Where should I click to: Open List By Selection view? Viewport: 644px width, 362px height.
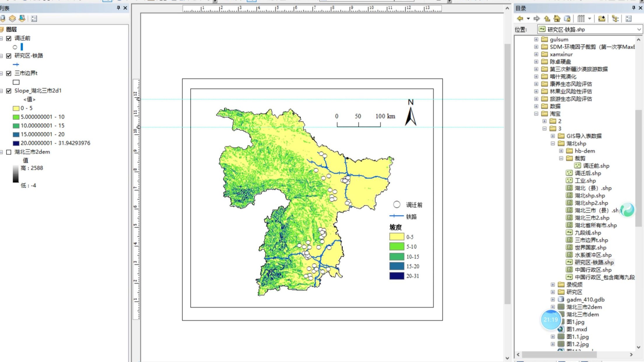click(x=34, y=18)
